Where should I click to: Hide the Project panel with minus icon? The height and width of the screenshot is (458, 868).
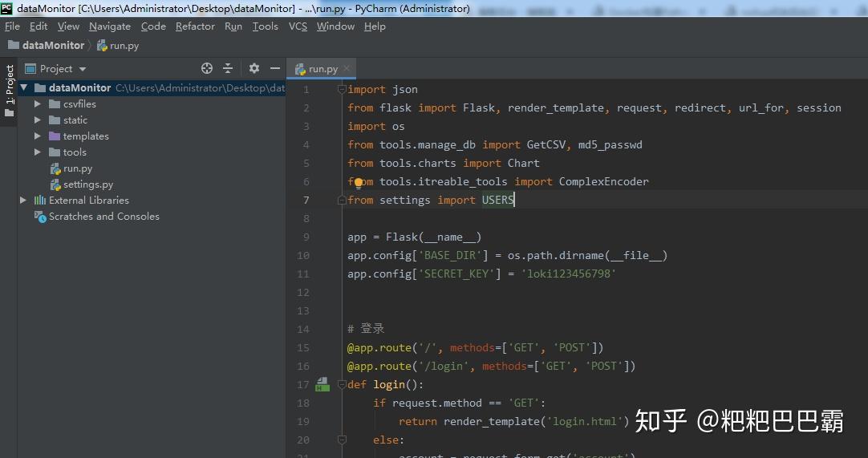coord(275,68)
